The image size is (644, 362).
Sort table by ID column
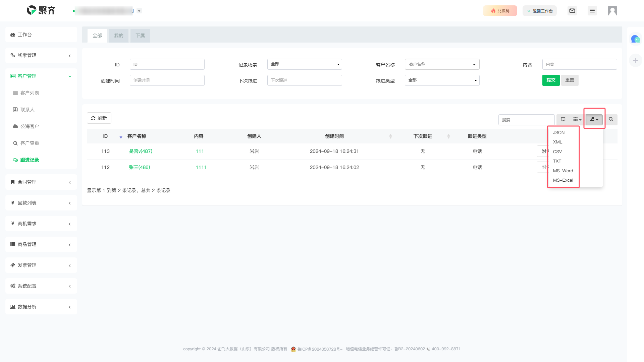pyautogui.click(x=105, y=136)
